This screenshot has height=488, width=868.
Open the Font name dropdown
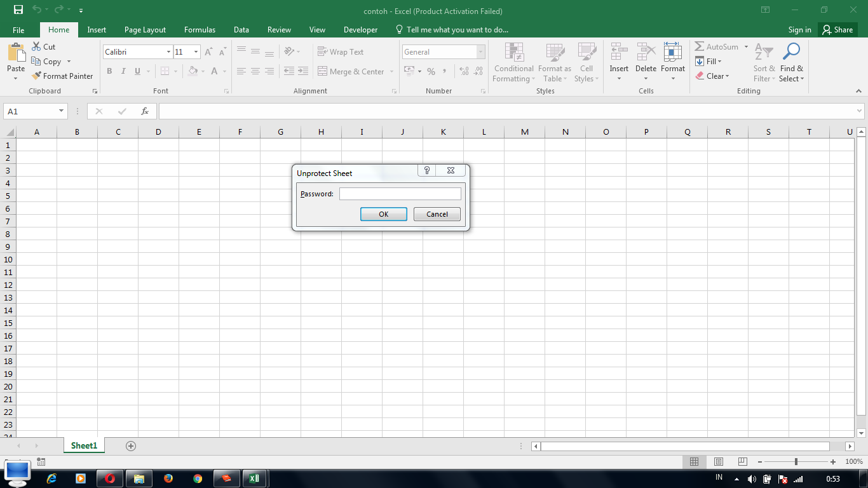coord(168,51)
